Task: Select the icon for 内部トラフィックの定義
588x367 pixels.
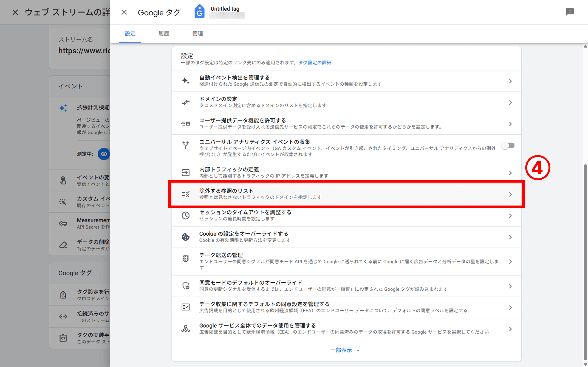Action: [186, 172]
